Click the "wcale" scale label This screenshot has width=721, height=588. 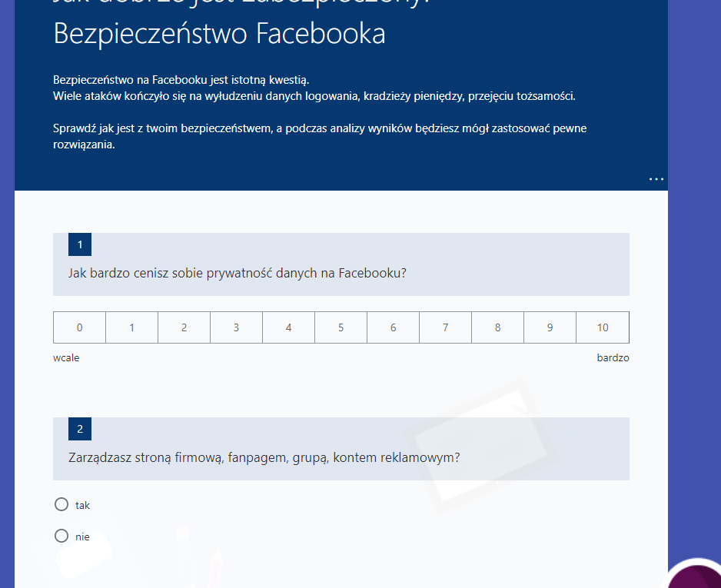[66, 357]
